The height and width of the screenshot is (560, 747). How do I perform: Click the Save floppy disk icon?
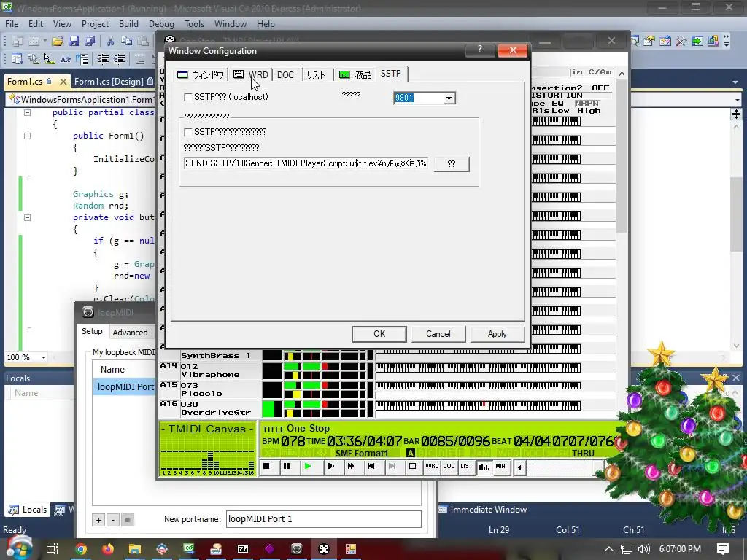[74, 42]
